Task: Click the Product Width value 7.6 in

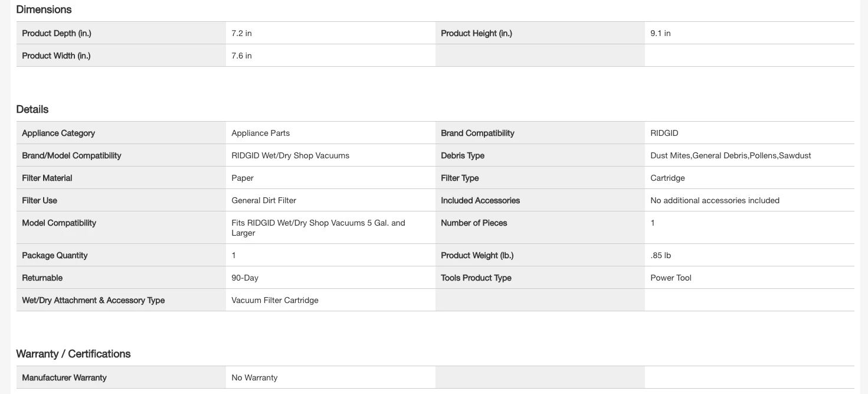Action: (241, 56)
